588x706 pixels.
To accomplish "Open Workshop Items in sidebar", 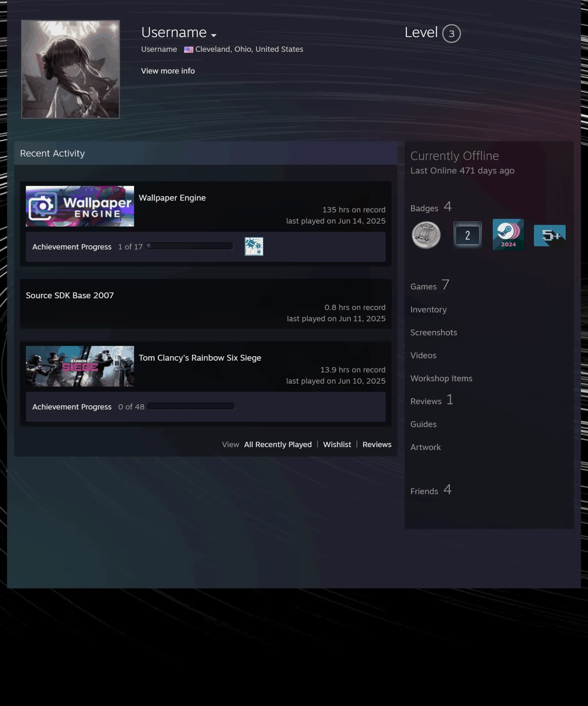I will [x=441, y=378].
